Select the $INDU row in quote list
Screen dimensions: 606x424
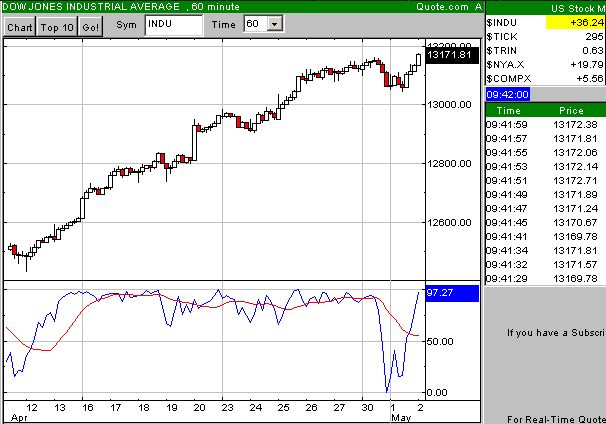coord(546,23)
